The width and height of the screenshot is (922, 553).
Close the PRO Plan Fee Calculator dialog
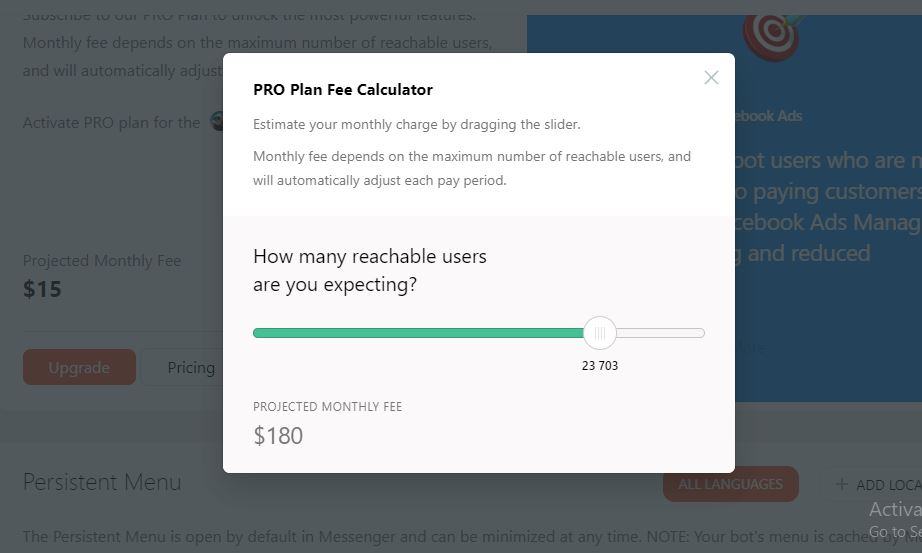pyautogui.click(x=711, y=78)
